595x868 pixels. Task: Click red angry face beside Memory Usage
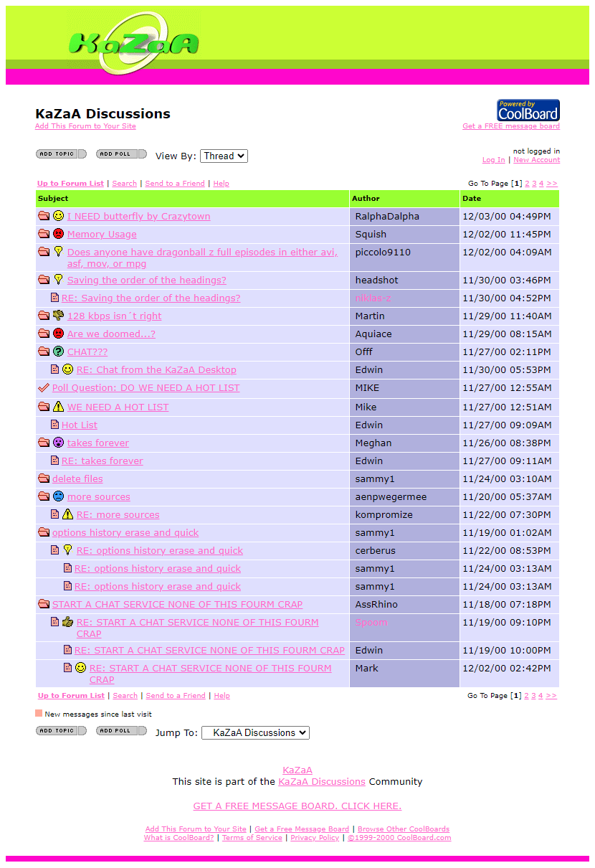[x=59, y=234]
